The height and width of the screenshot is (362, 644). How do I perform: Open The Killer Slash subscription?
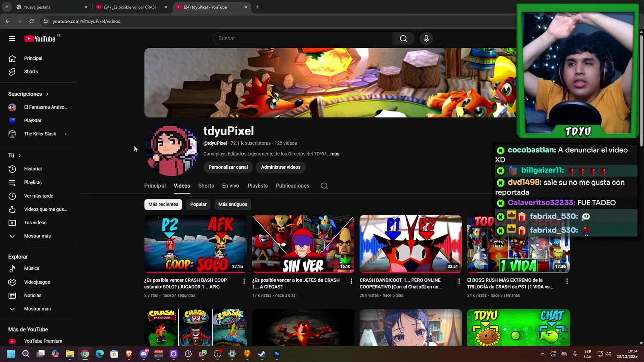[x=39, y=134]
